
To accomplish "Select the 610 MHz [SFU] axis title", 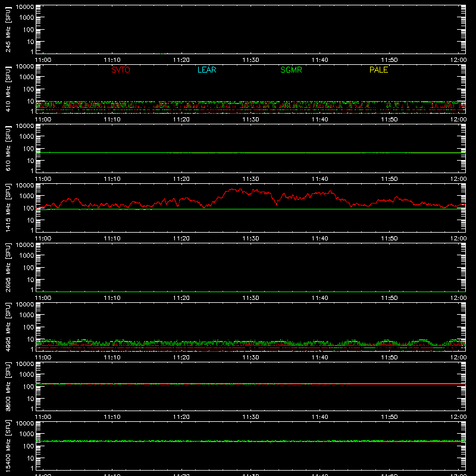I will pos(8,148).
